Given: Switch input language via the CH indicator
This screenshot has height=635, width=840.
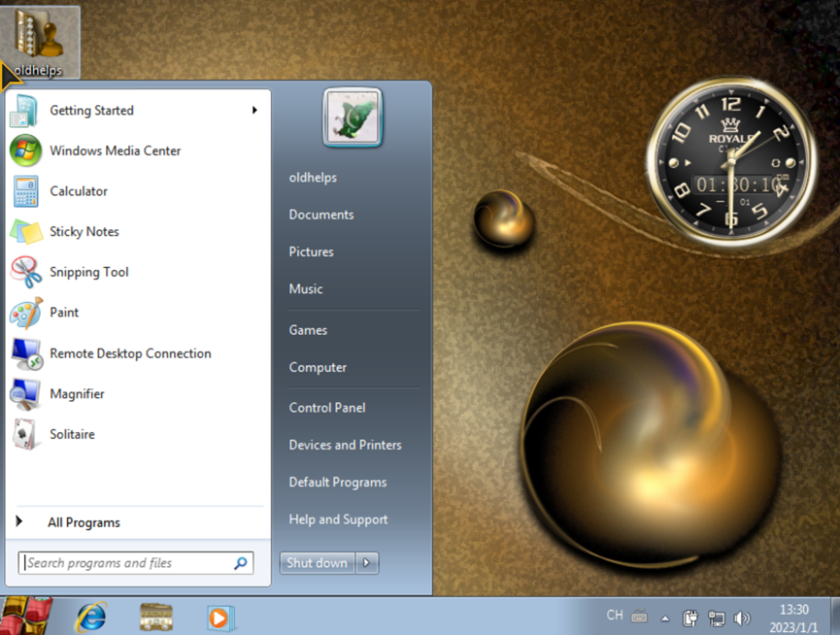Looking at the screenshot, I should [x=614, y=615].
